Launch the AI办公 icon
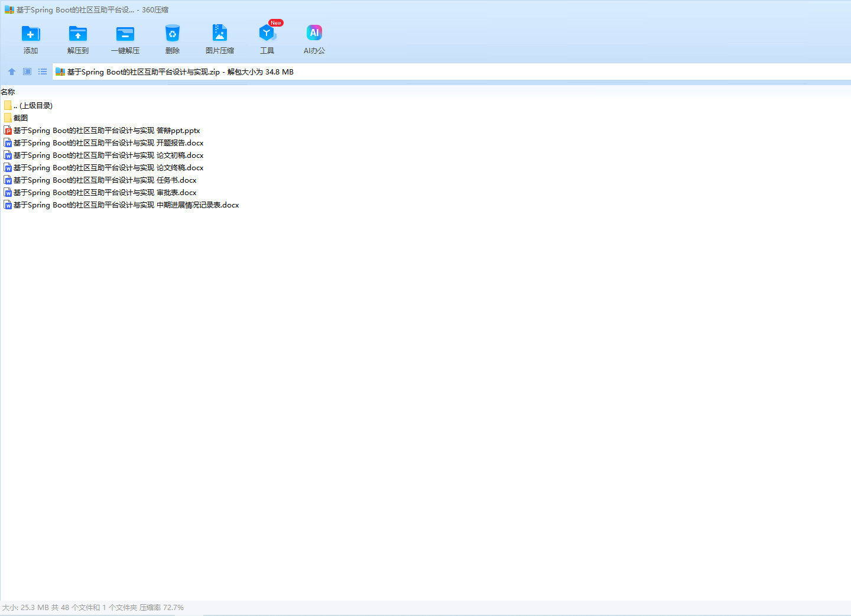Viewport: 851px width, 616px height. click(x=314, y=33)
